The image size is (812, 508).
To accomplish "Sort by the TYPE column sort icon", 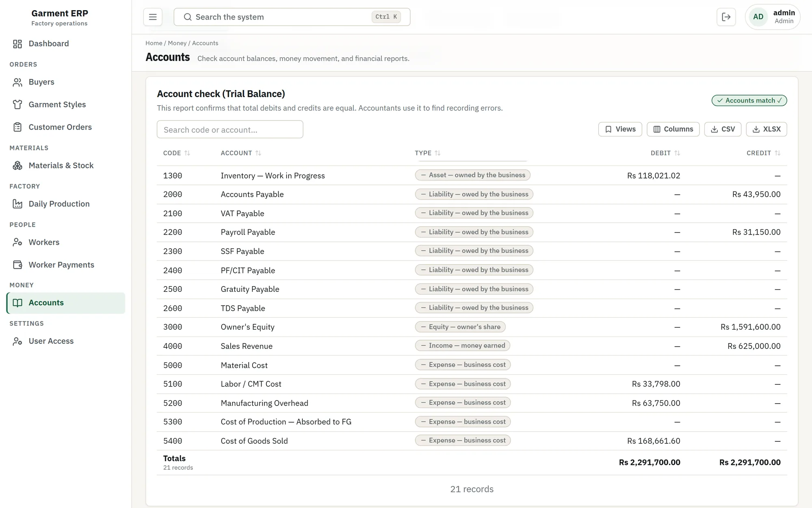I will coord(437,153).
